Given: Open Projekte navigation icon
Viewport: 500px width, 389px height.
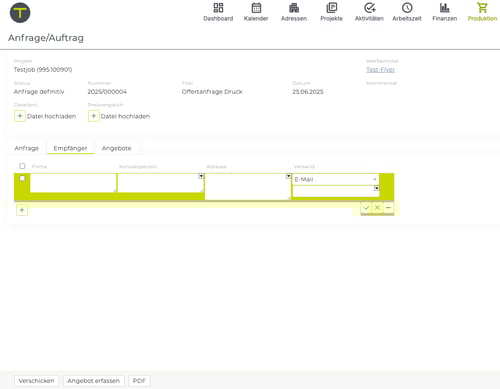Looking at the screenshot, I should pos(331,8).
